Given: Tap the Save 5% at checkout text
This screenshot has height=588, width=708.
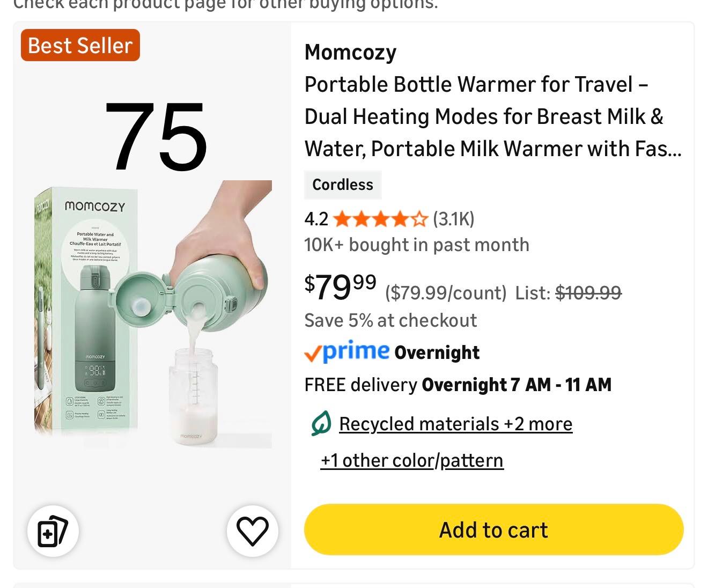Looking at the screenshot, I should tap(390, 320).
